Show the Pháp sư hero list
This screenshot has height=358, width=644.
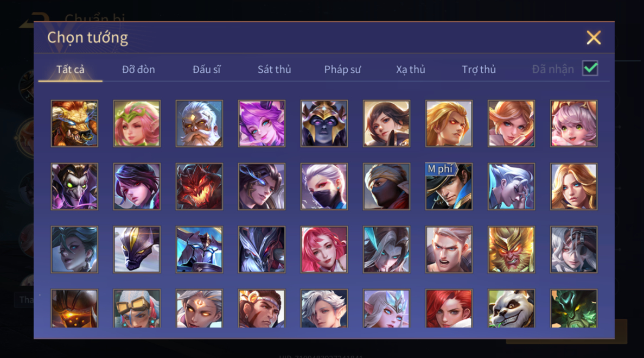pyautogui.click(x=342, y=70)
